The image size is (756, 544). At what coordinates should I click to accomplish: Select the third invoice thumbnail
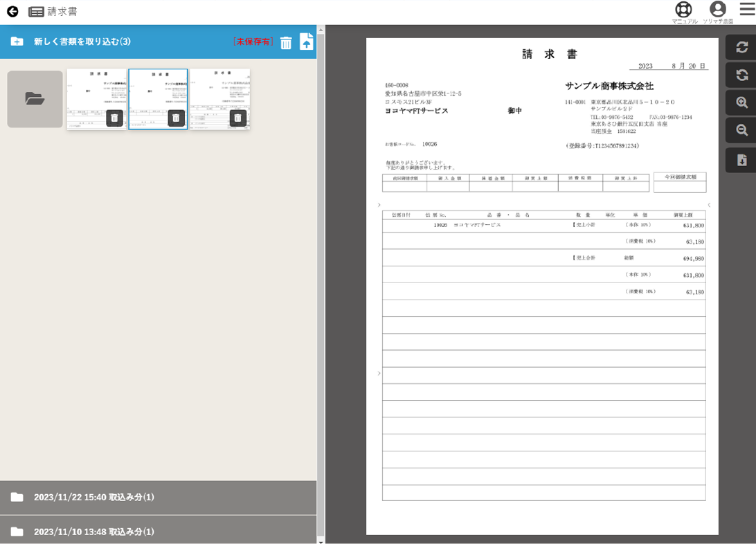[x=220, y=99]
